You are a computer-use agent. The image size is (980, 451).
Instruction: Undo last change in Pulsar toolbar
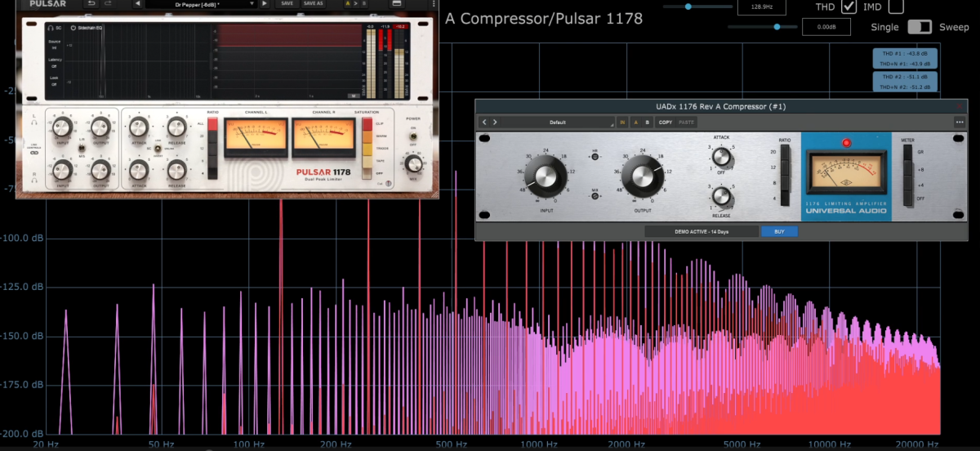[92, 3]
